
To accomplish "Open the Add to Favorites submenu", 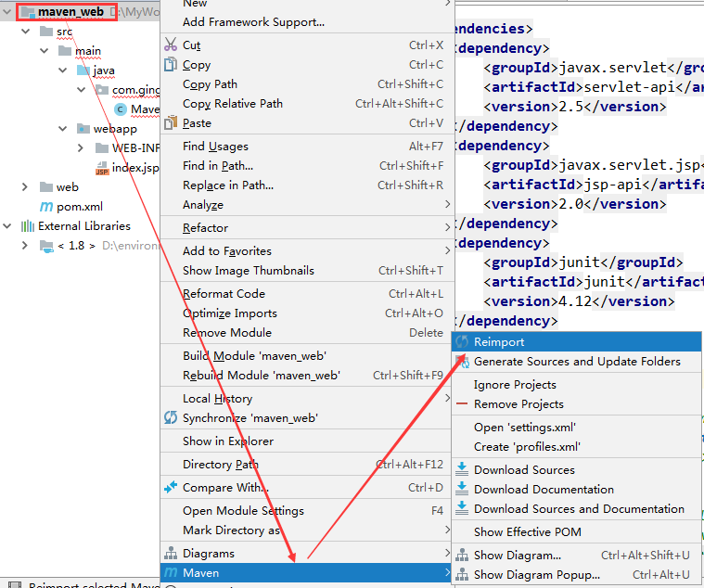I will 307,251.
